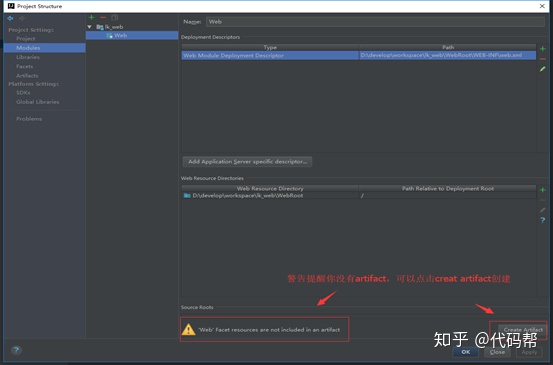Image resolution: width=553 pixels, height=365 pixels.
Task: Click the Path column header in descriptors table
Action: 448,47
